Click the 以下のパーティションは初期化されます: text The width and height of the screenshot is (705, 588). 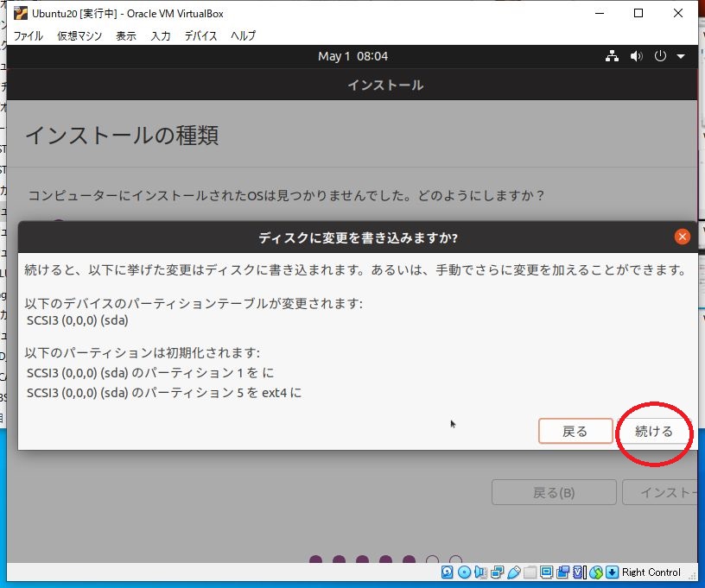[142, 352]
